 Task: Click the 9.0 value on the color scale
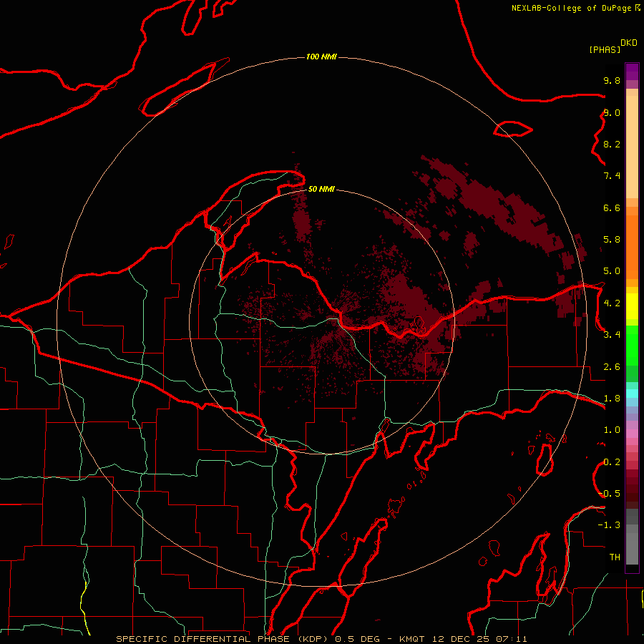click(x=612, y=112)
